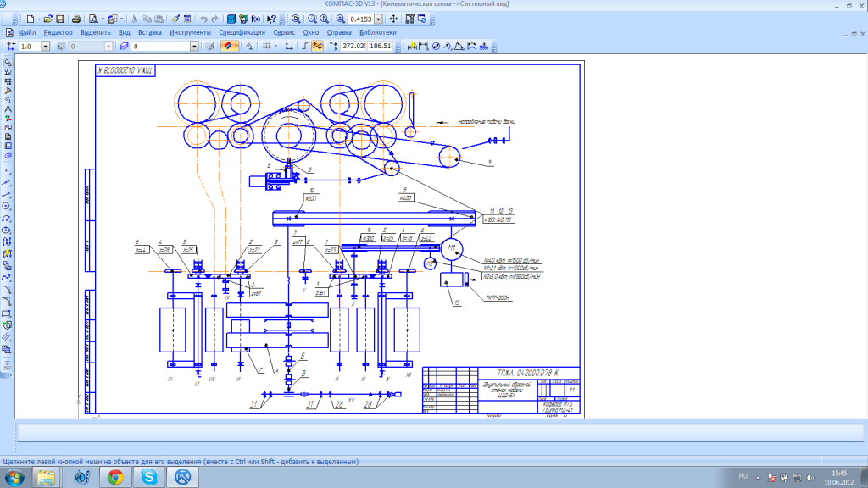
Task: Open an existing file
Action: [x=48, y=19]
